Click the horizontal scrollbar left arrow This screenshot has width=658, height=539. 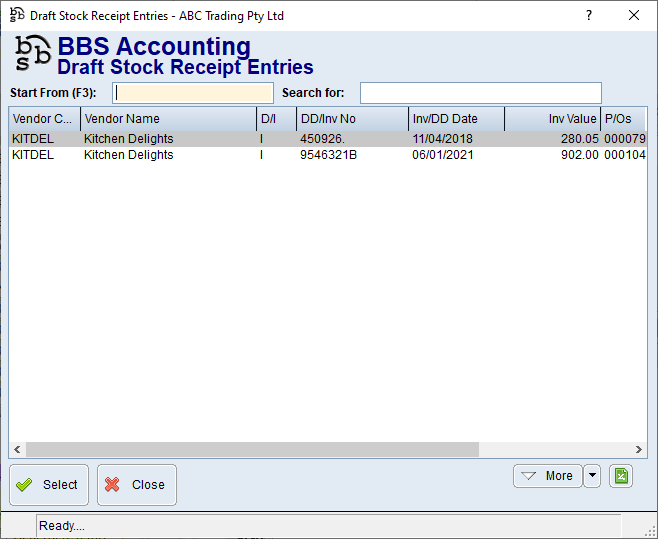pos(17,450)
